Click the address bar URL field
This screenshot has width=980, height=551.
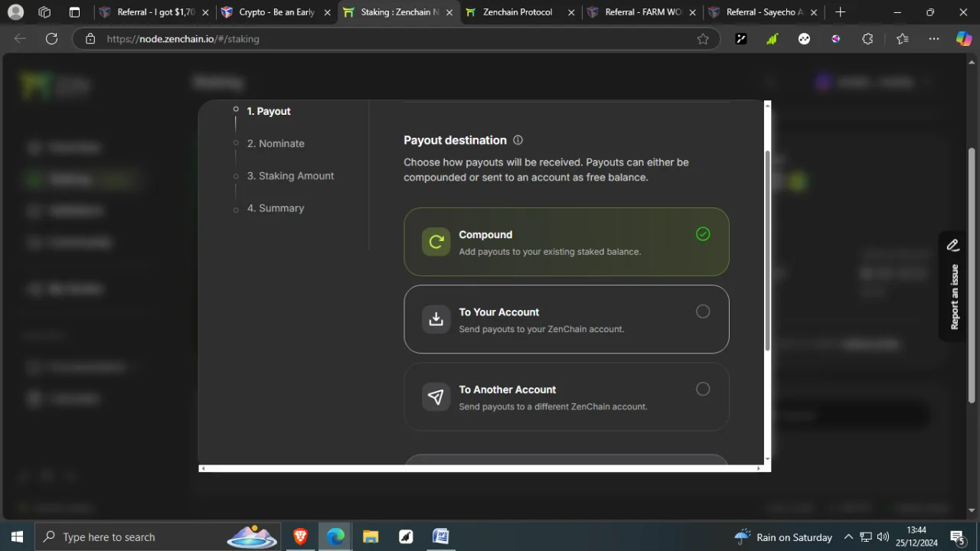pyautogui.click(x=397, y=39)
